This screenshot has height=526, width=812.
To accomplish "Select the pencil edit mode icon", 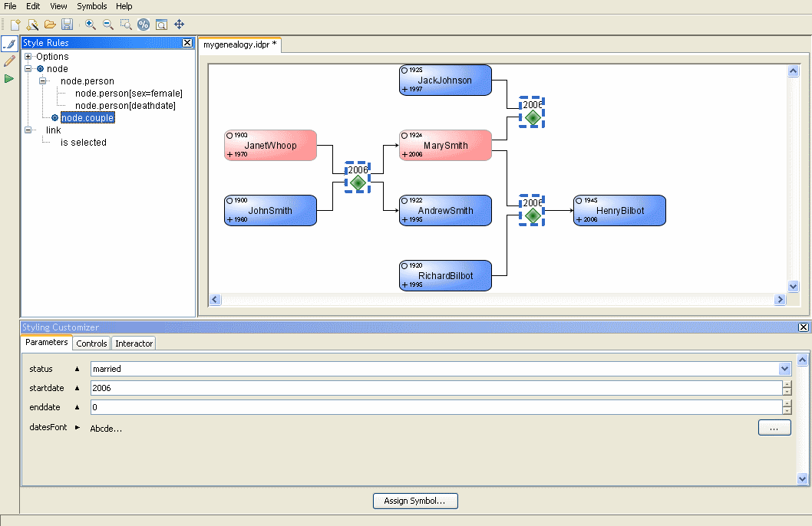I will pyautogui.click(x=9, y=61).
